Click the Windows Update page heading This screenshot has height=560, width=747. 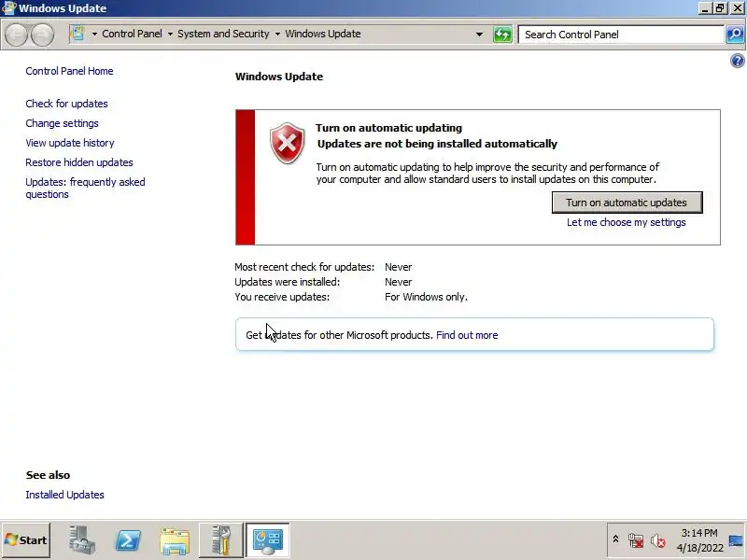pos(279,77)
